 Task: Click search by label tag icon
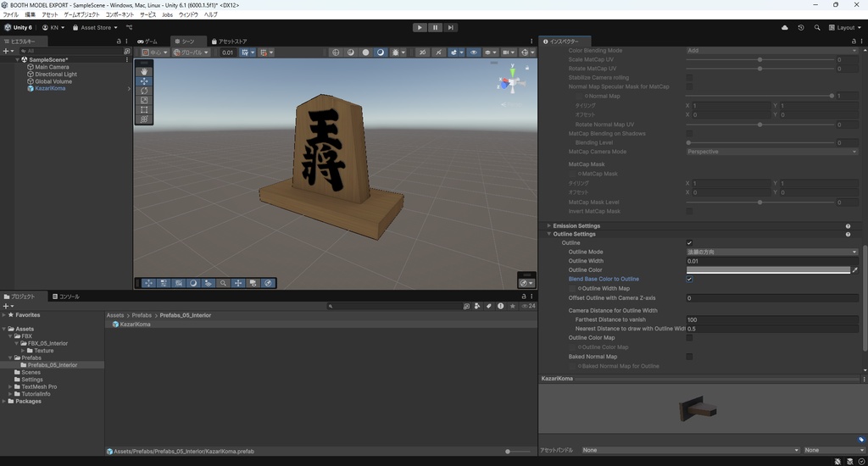coord(488,306)
